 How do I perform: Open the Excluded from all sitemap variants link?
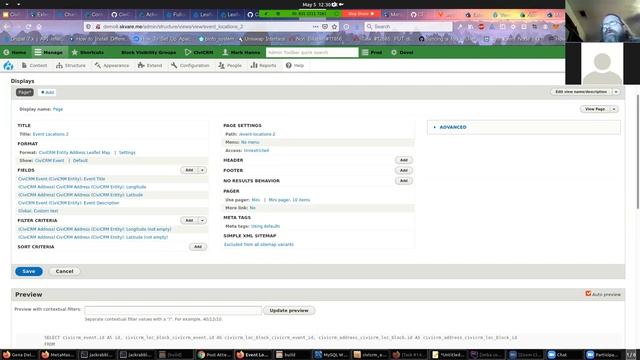click(x=259, y=244)
